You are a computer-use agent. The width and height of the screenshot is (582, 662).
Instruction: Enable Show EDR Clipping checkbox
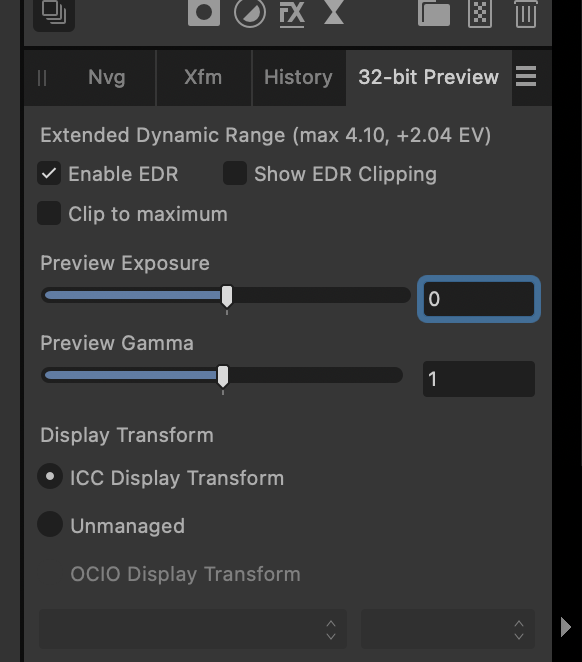coord(235,173)
